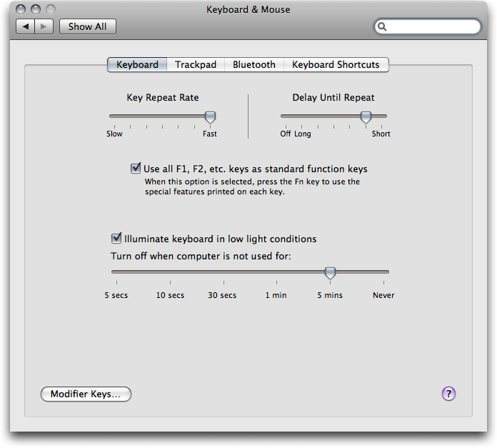Viewport: 497px width, 448px height.
Task: Click the '10 secs' timeout label
Action: tap(170, 295)
